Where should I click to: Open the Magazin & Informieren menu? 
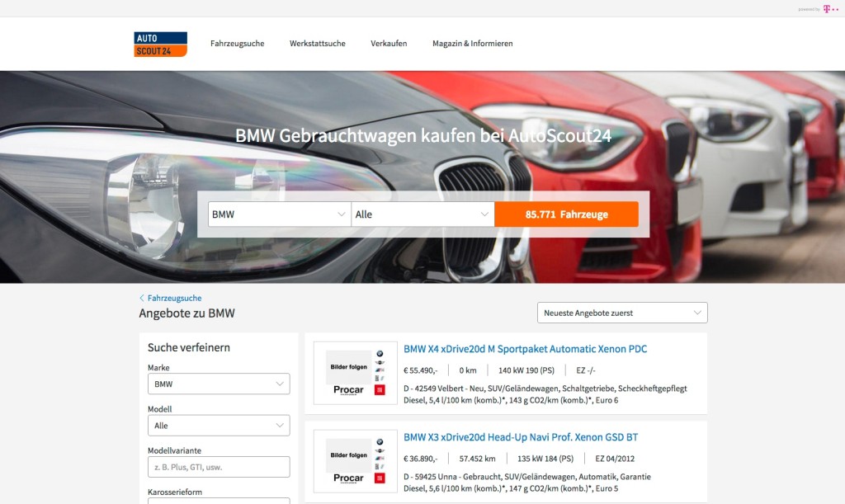coord(473,44)
